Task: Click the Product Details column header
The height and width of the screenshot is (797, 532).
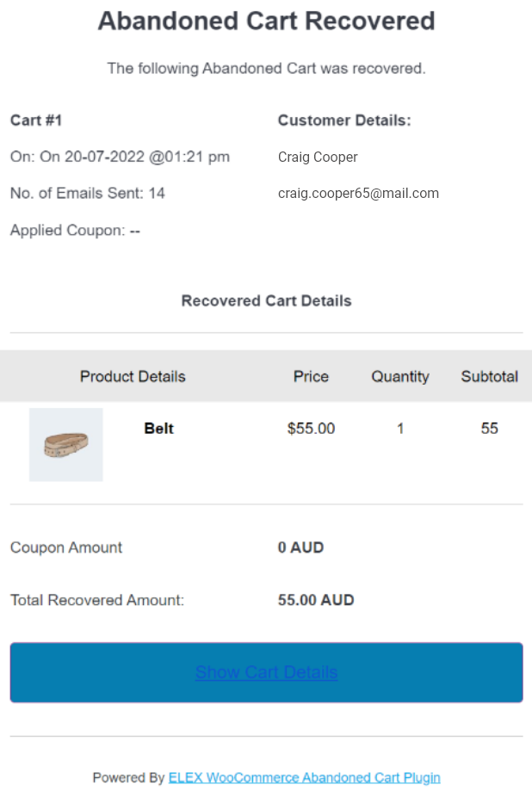Action: coord(133,377)
